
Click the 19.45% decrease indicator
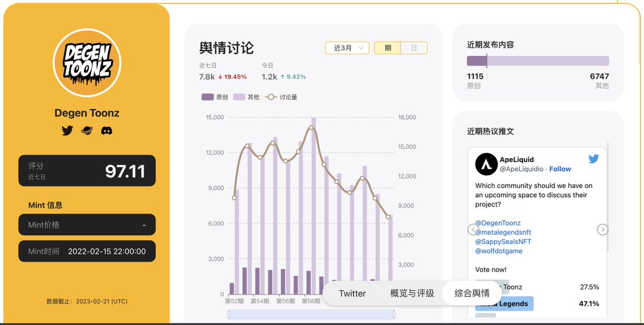pyautogui.click(x=232, y=77)
